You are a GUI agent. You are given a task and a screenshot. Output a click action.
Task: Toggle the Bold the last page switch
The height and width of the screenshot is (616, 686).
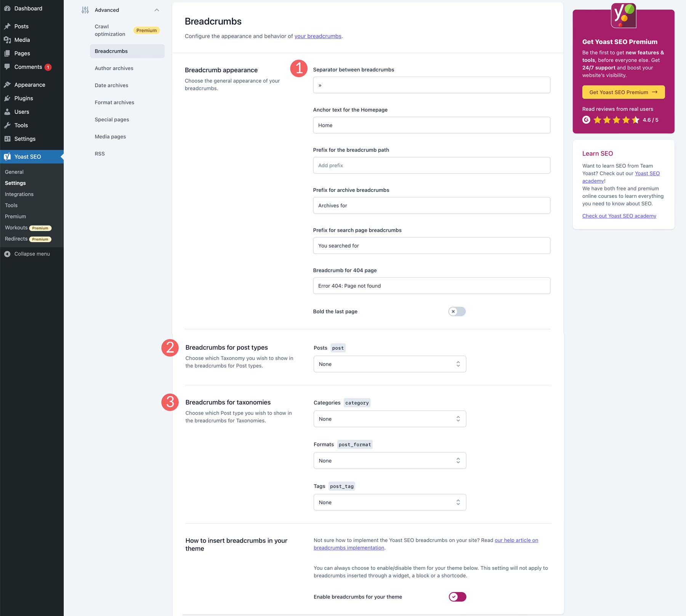point(457,312)
